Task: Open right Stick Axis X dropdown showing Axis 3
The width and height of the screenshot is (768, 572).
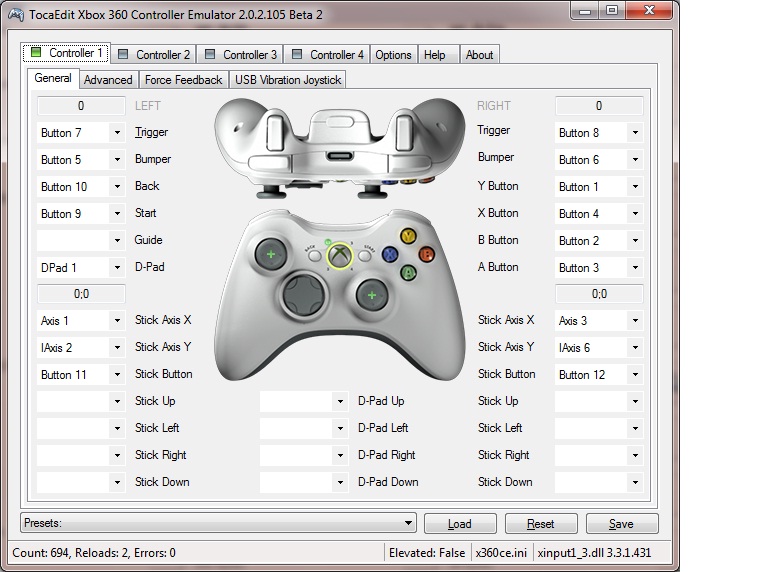Action: pos(599,321)
